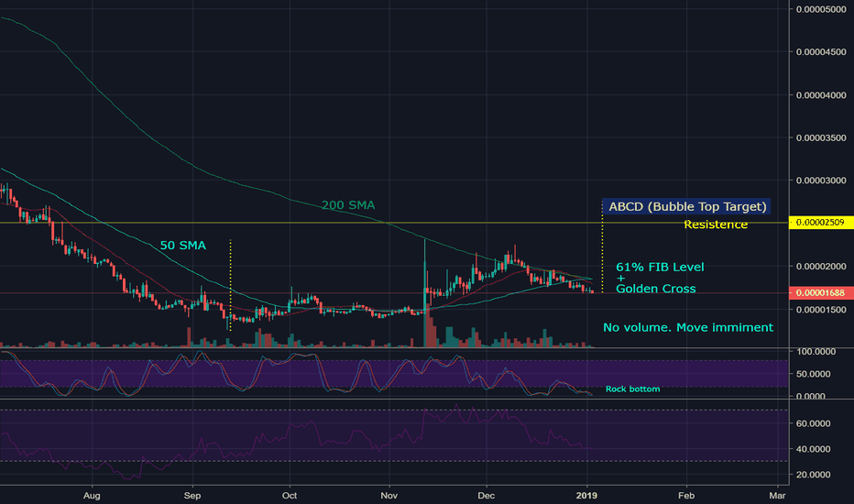
Task: Click the yellow Resistence label
Action: (716, 225)
